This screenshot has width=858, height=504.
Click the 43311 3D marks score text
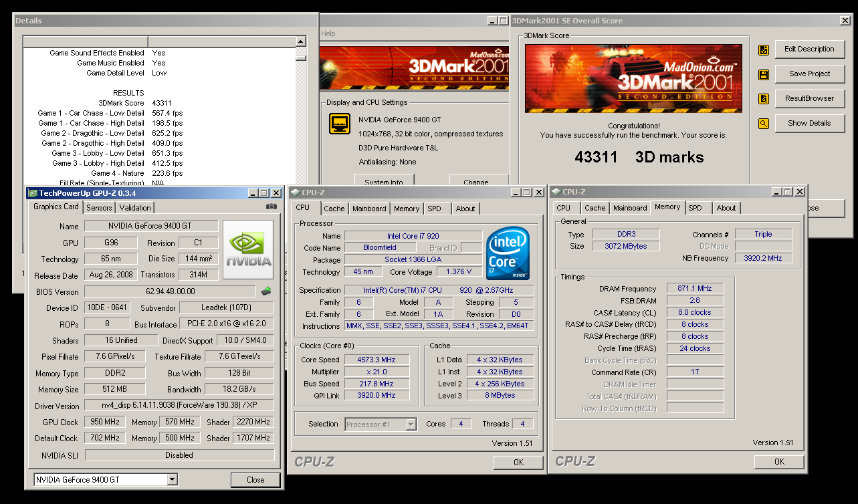pos(639,158)
